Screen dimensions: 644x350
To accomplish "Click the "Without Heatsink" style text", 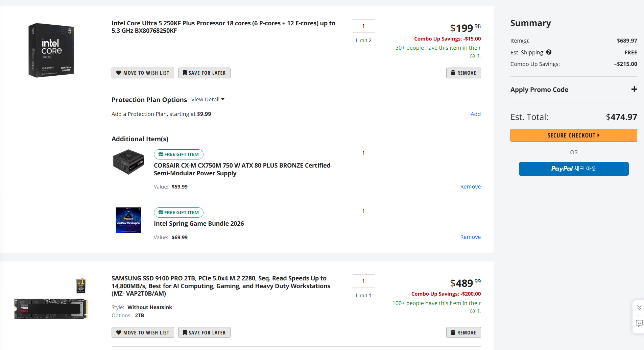I will pyautogui.click(x=150, y=307).
